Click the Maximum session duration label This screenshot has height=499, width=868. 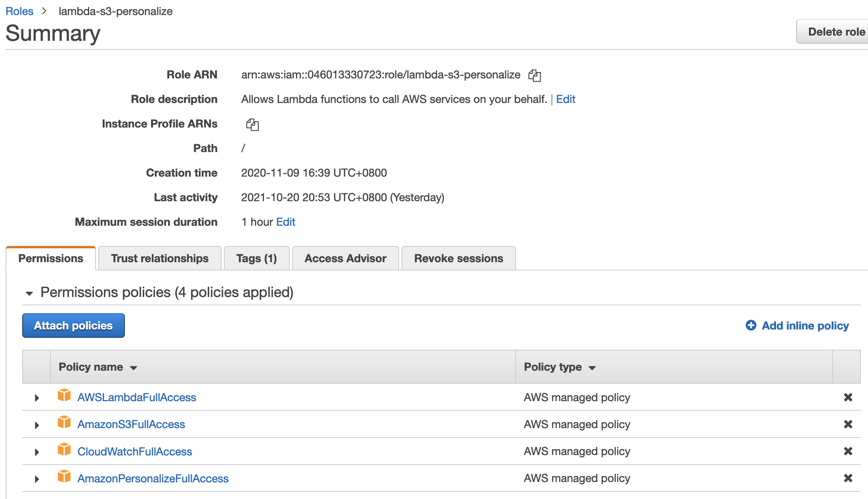146,222
